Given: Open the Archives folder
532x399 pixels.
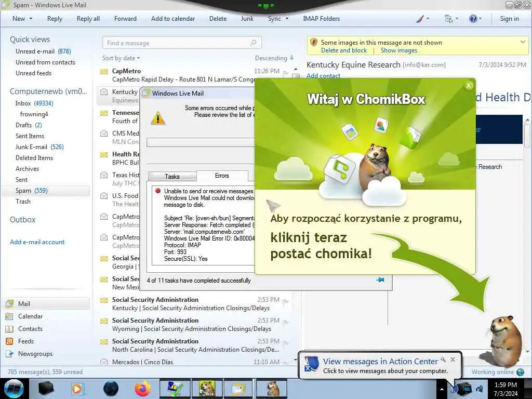Looking at the screenshot, I should point(27,169).
